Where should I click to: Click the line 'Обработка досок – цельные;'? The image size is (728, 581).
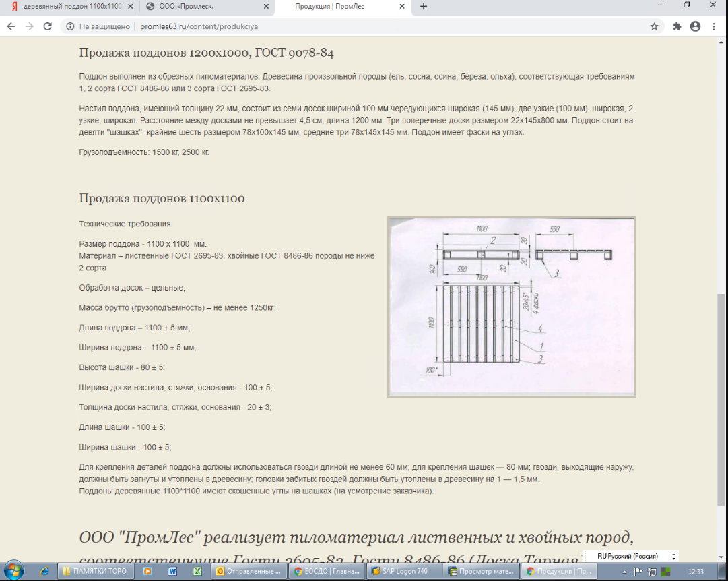[x=132, y=288]
